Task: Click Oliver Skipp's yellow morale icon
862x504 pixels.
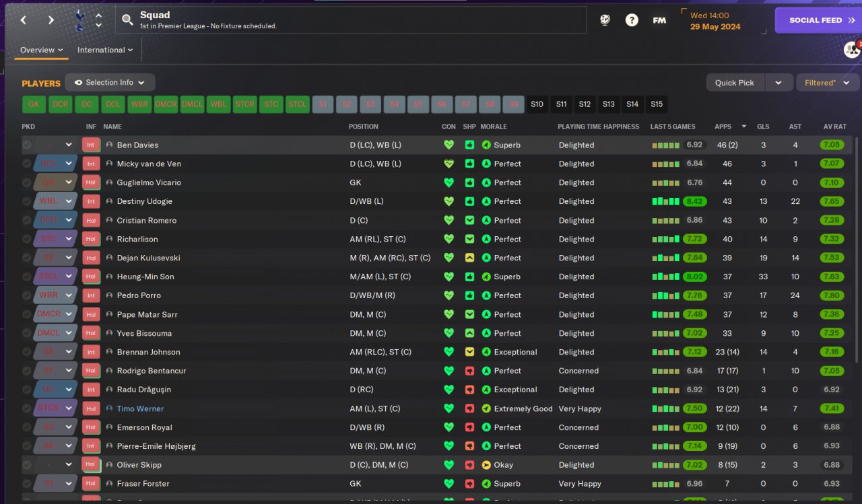Action: [x=486, y=465]
